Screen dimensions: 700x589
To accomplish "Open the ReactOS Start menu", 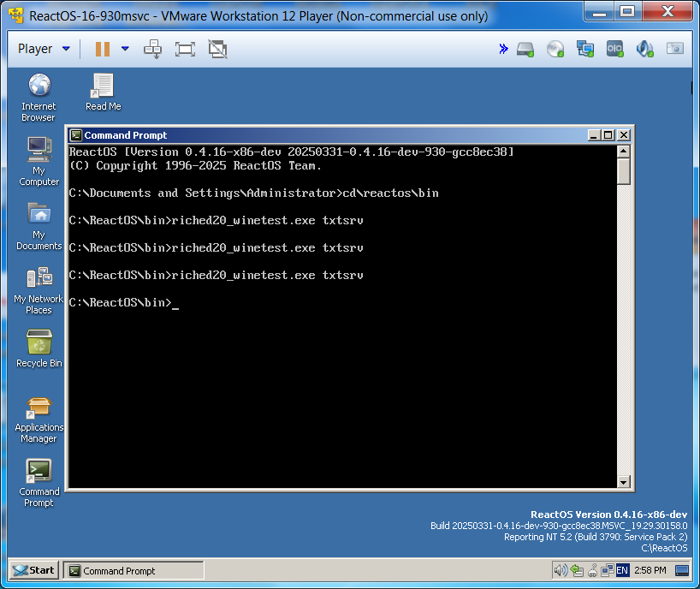I will tap(34, 570).
